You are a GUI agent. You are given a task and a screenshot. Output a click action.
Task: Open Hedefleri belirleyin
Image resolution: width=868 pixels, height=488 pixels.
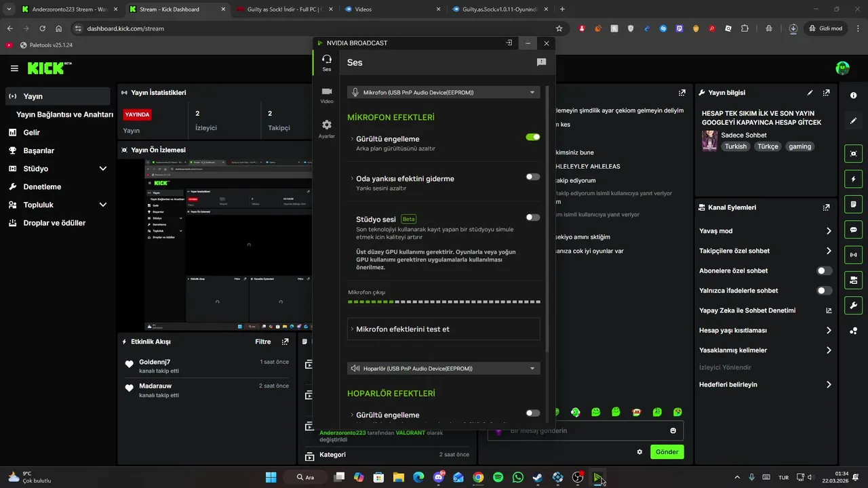tap(766, 384)
